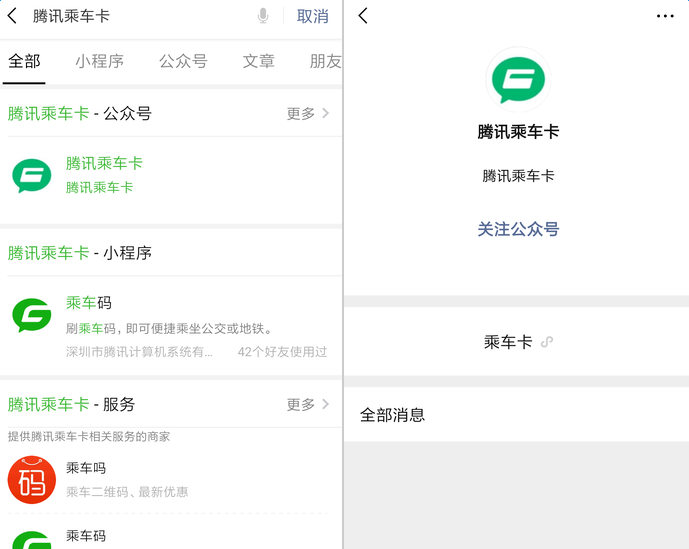Open the 腾讯乘车卡 official account result title

(104, 163)
